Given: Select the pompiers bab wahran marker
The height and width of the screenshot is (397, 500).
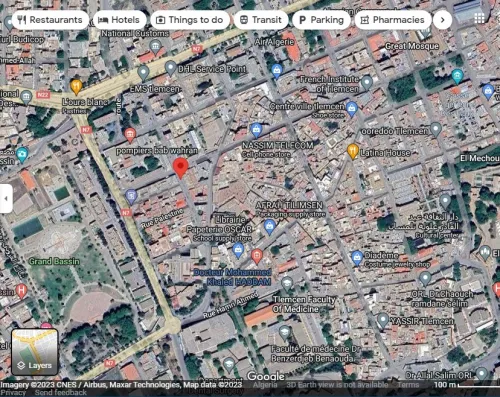Looking at the screenshot, I should tap(130, 135).
